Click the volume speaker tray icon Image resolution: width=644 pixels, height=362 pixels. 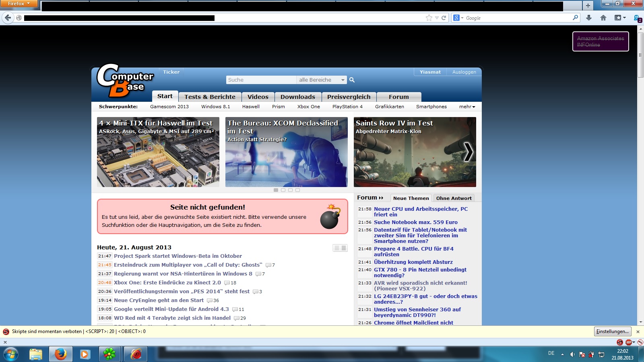point(572,354)
